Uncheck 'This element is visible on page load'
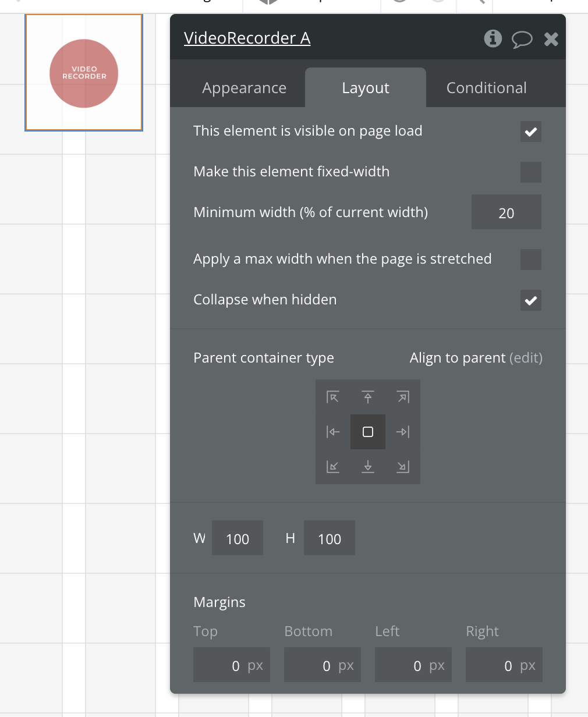This screenshot has height=717, width=588. pyautogui.click(x=530, y=132)
